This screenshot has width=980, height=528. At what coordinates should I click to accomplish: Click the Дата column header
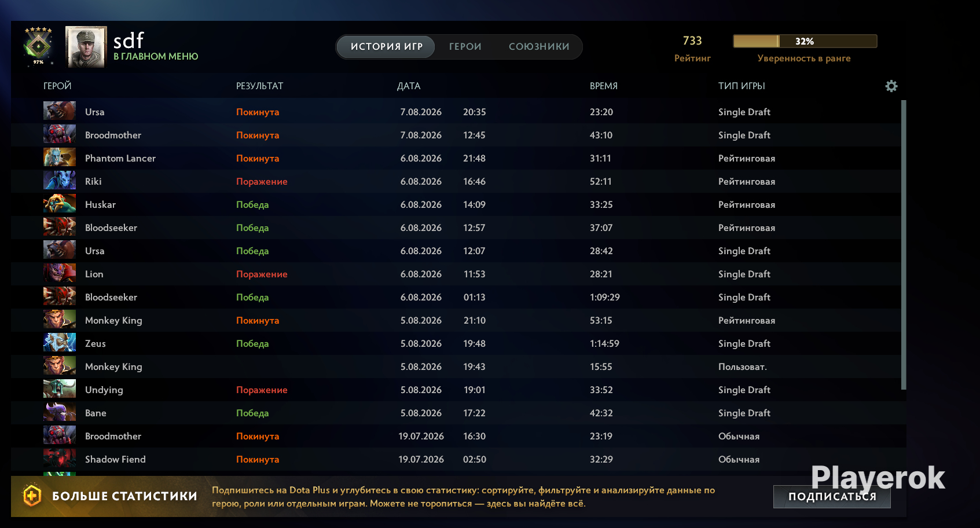(x=409, y=86)
